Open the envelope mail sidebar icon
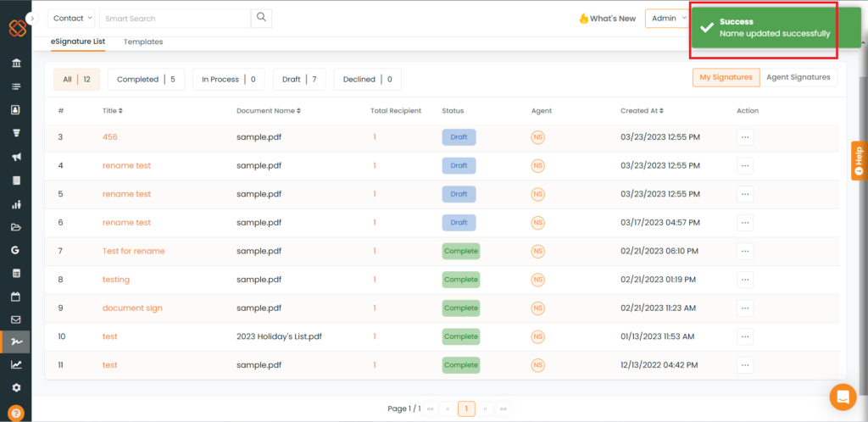This screenshot has height=422, width=868. point(15,320)
